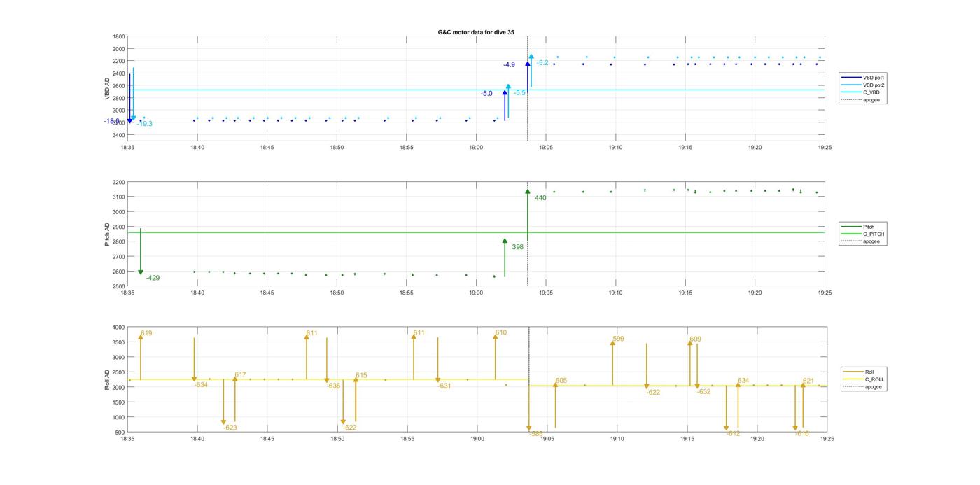
Task: Click the "-5.5" VBD data label
Action: tap(520, 93)
